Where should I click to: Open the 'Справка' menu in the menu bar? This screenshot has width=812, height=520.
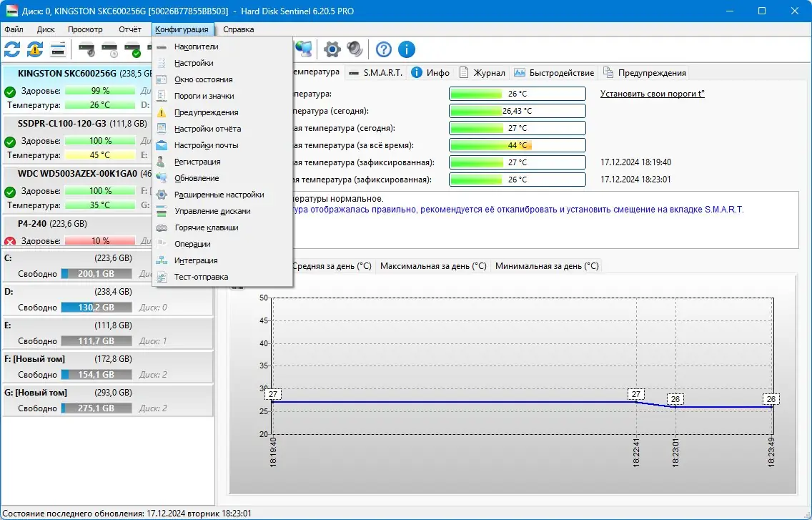[x=238, y=29]
